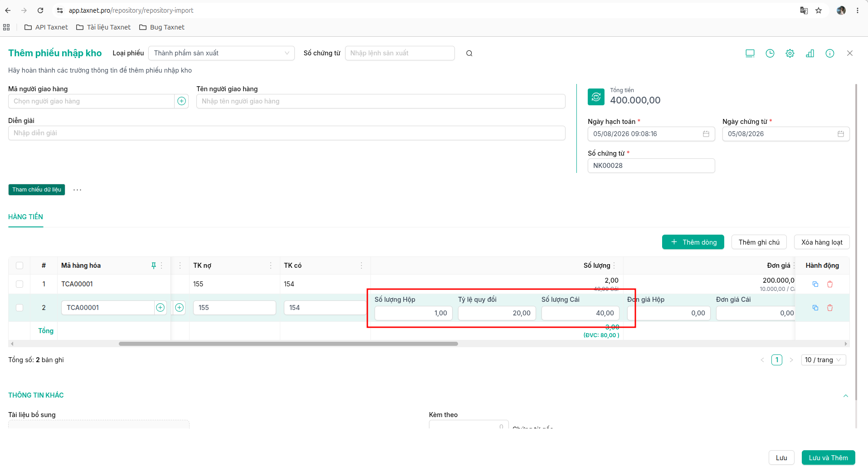868x472 pixels.
Task: Open the settings gear icon
Action: click(x=790, y=54)
